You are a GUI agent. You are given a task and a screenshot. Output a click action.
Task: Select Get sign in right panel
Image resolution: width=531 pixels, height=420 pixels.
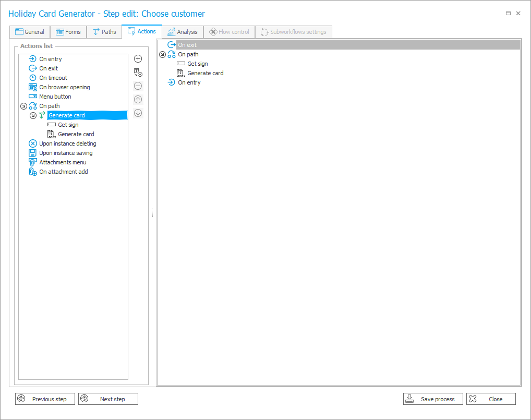click(x=198, y=64)
